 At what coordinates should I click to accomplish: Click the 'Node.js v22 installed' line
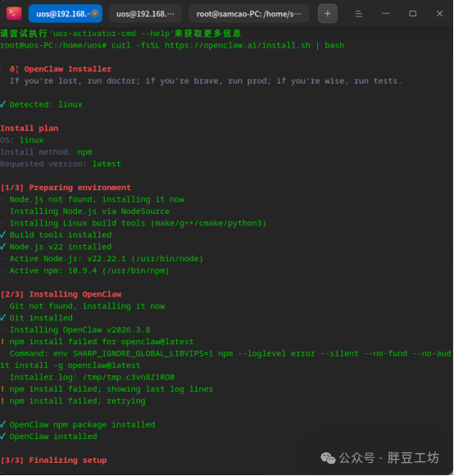coord(56,247)
